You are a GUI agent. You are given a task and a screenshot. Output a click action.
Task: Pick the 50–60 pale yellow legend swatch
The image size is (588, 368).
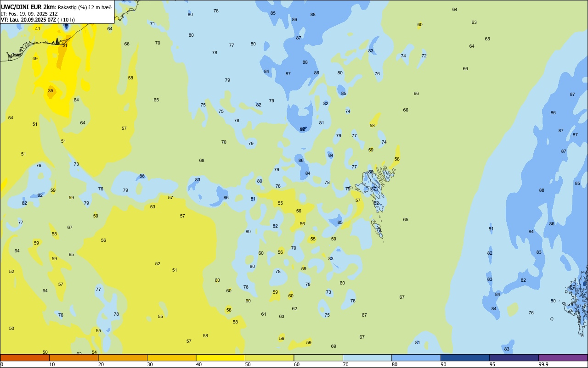pyautogui.click(x=269, y=357)
